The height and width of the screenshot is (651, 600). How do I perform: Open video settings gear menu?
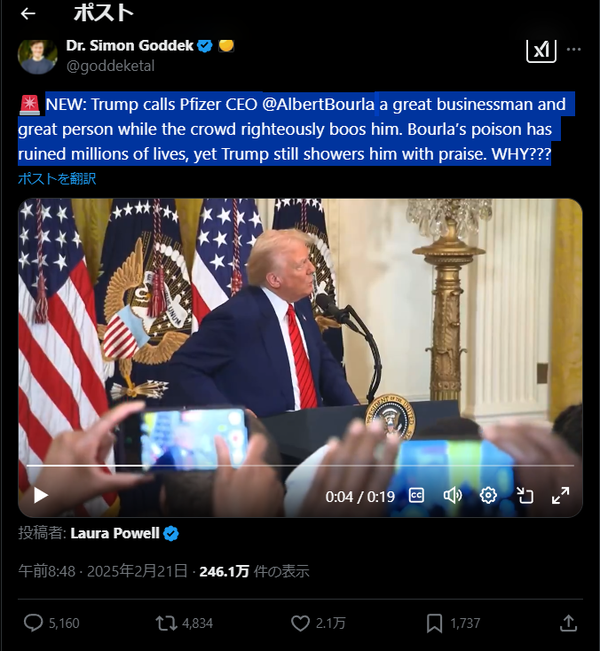[488, 495]
